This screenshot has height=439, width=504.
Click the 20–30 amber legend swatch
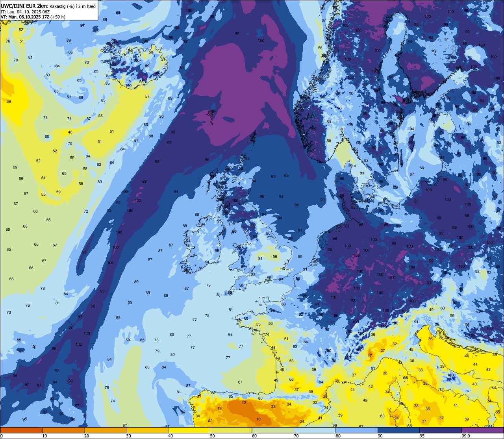(x=105, y=430)
